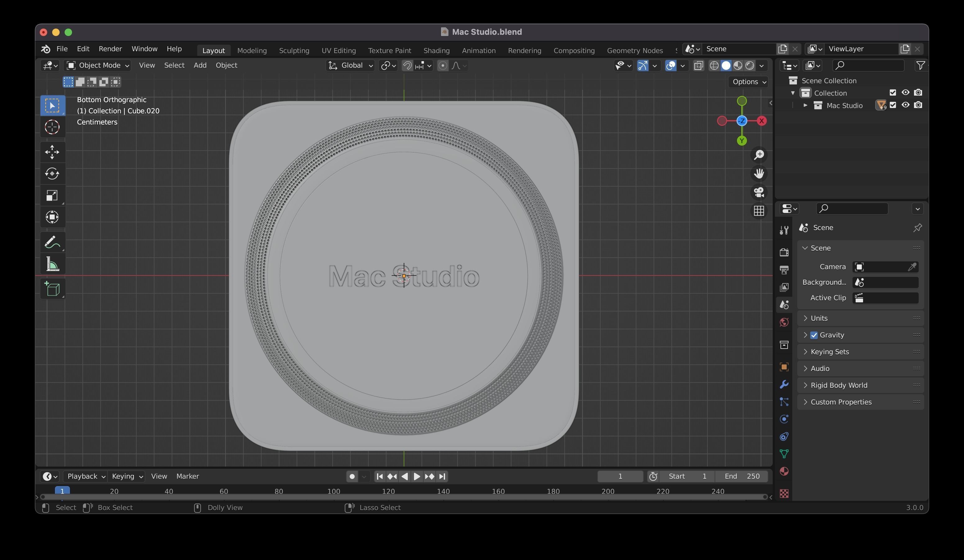
Task: Switch to rendered viewport shading
Action: point(750,65)
